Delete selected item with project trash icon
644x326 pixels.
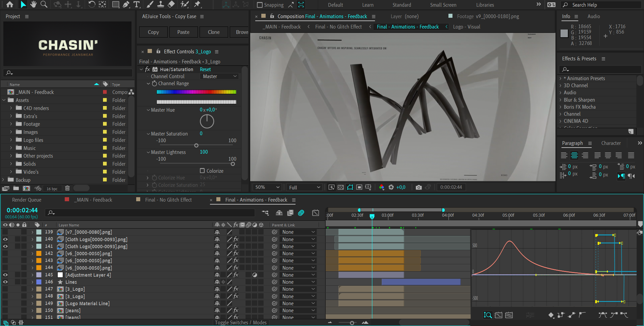click(x=67, y=188)
